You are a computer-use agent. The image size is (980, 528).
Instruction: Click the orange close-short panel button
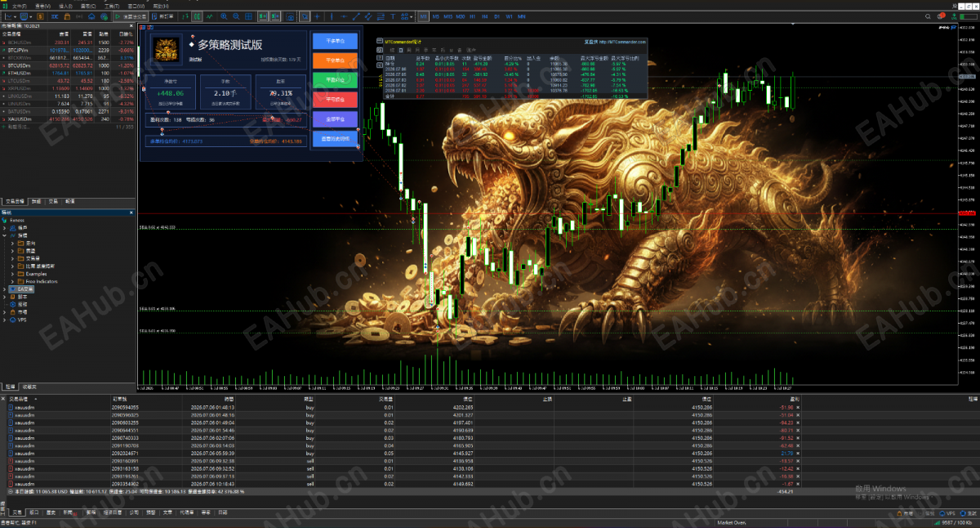tap(335, 60)
